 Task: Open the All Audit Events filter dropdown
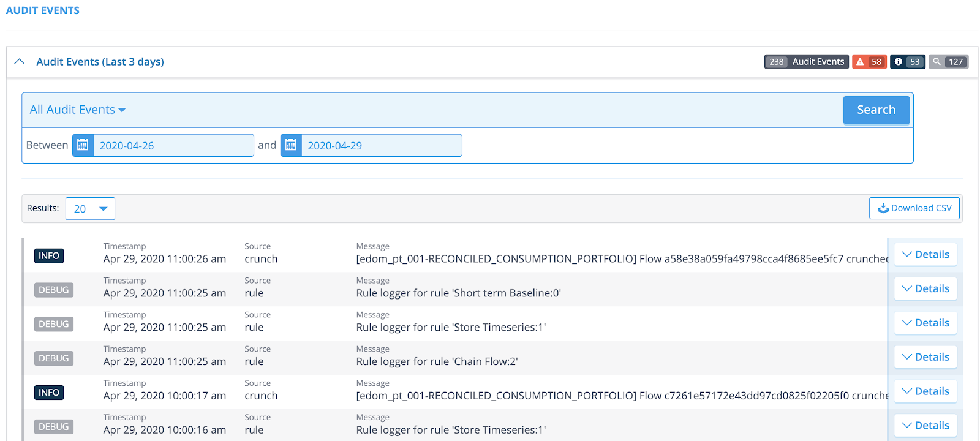78,110
